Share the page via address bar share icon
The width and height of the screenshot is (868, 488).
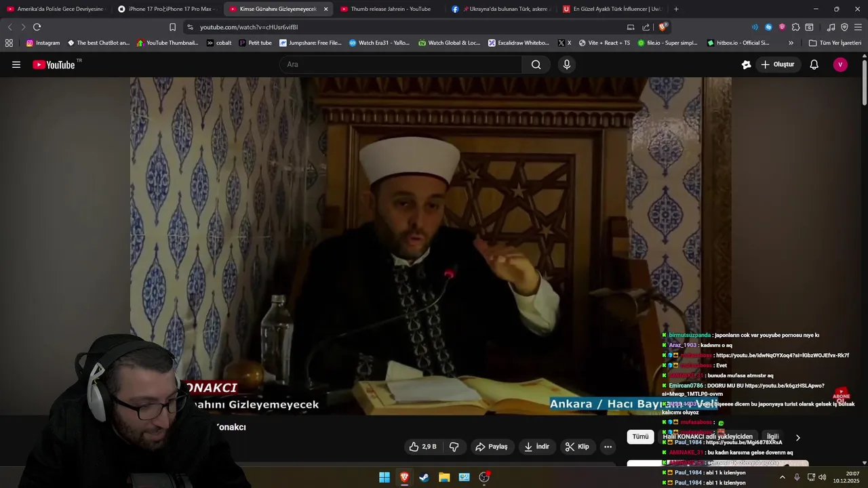(646, 27)
